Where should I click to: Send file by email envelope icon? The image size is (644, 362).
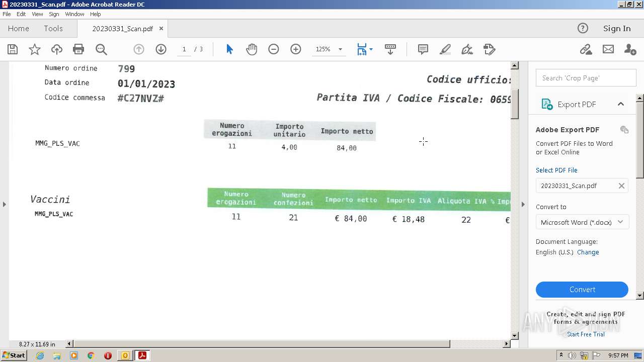click(608, 49)
